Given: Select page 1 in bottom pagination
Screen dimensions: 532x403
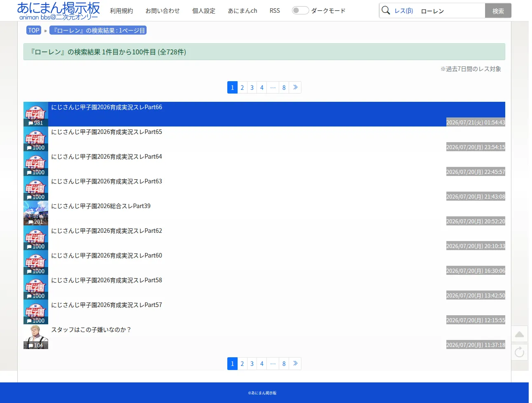Looking at the screenshot, I should [232, 363].
